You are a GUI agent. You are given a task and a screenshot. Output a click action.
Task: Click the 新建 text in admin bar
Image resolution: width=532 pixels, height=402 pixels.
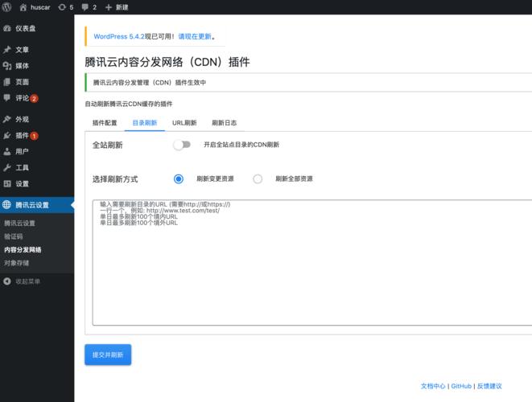click(122, 7)
